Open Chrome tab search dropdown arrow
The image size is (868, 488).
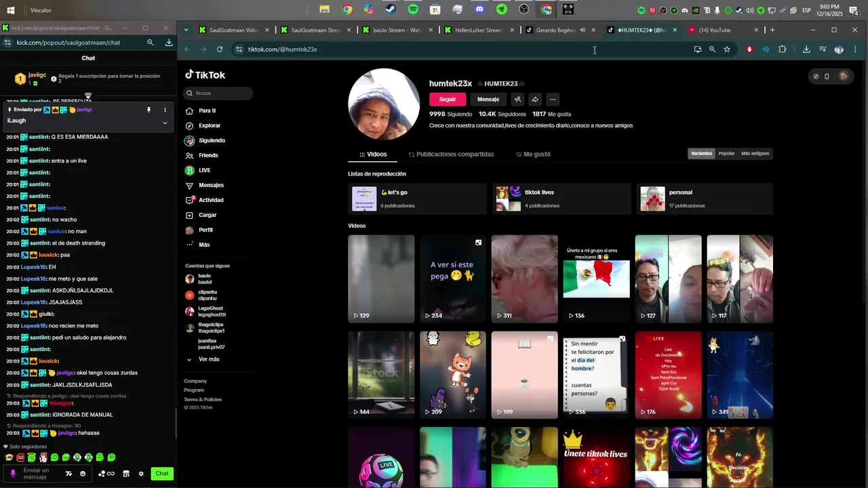(x=186, y=30)
